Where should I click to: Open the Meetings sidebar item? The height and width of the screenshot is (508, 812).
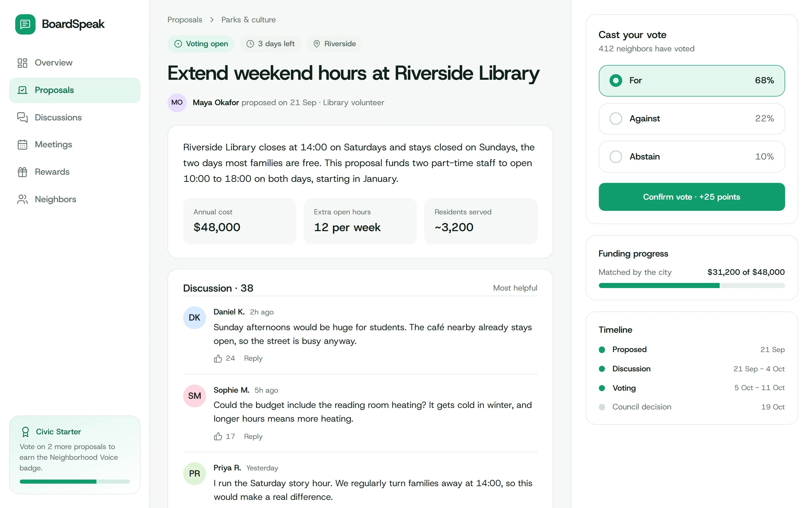click(x=75, y=145)
